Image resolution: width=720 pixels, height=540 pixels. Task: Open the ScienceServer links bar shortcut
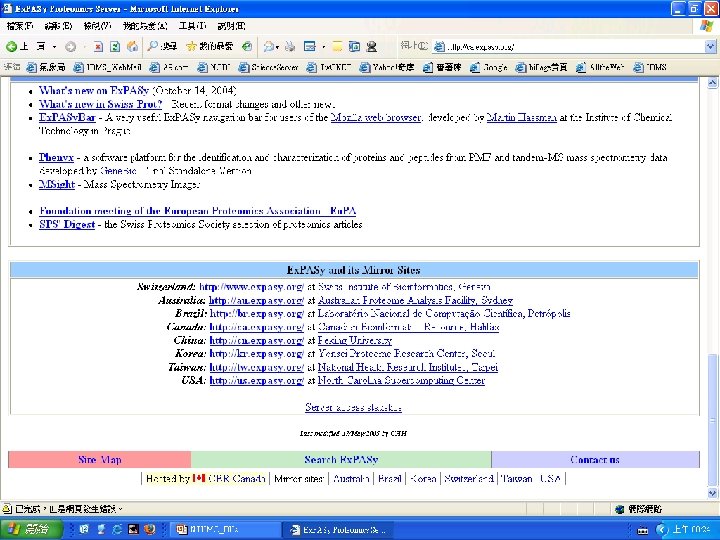click(x=269, y=68)
